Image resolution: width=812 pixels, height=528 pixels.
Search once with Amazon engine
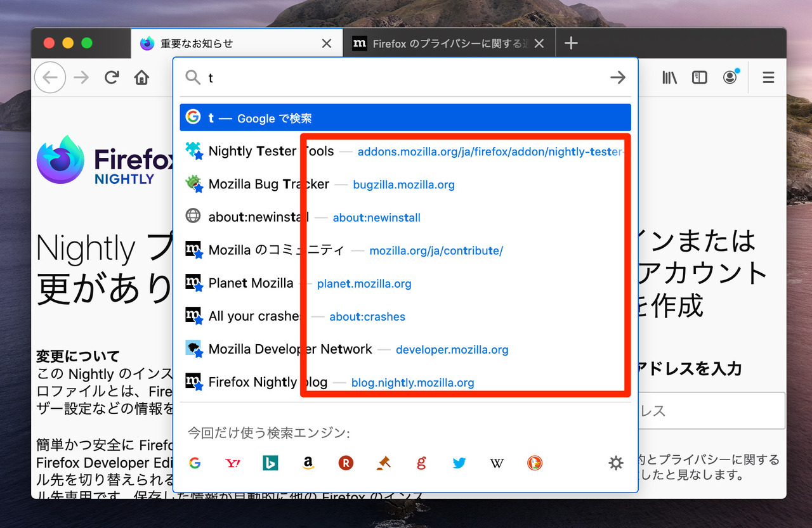point(308,463)
